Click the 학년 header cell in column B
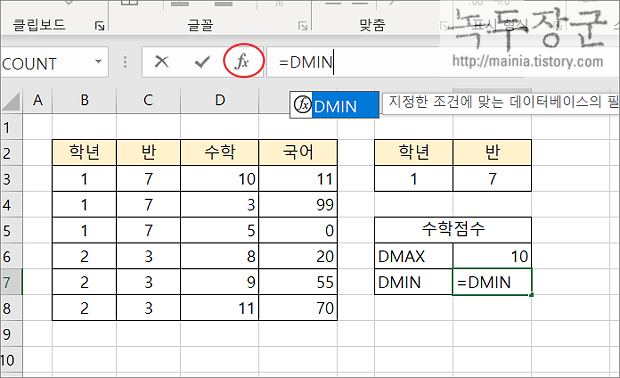The image size is (620, 378). [x=85, y=152]
